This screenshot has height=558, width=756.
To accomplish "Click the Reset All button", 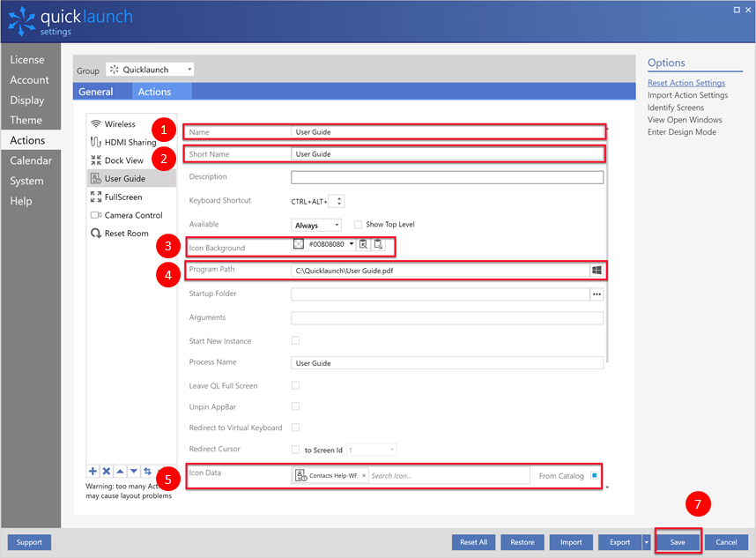I will [x=473, y=542].
